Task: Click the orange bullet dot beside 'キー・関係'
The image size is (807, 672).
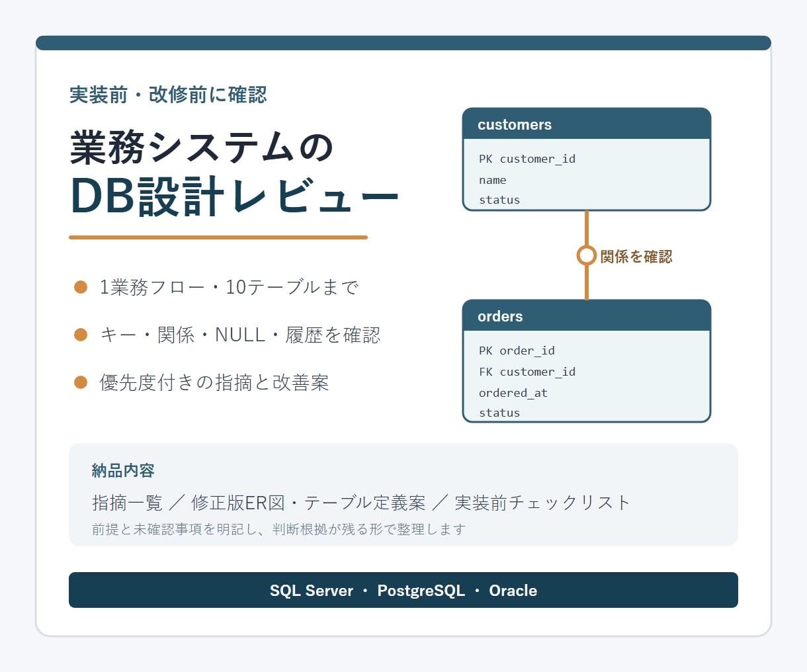Action: coord(81,335)
